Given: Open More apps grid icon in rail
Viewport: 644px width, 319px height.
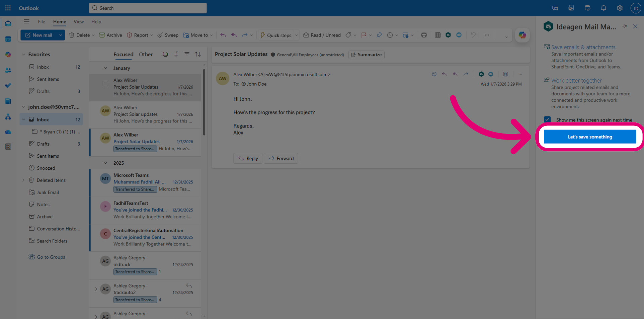Looking at the screenshot, I should coord(8,147).
